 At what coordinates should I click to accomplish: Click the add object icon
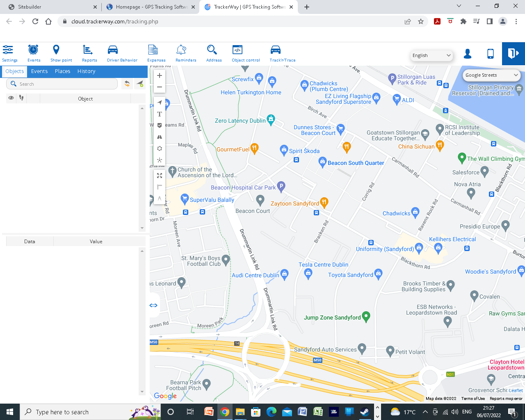pyautogui.click(x=140, y=84)
